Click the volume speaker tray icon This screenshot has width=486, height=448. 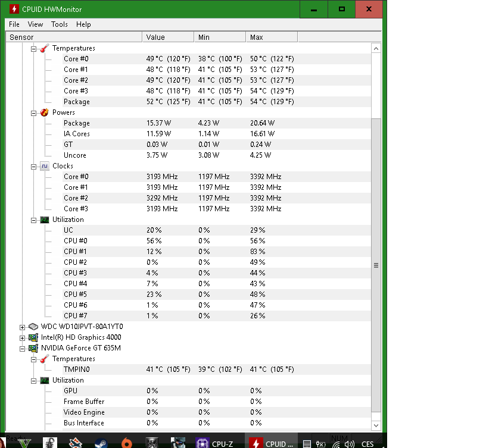(x=349, y=444)
